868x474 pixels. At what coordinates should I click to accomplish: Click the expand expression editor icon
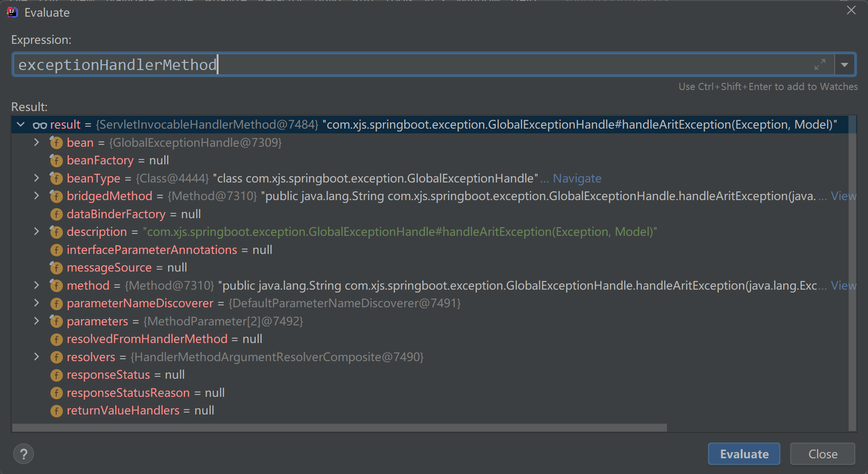(820, 65)
